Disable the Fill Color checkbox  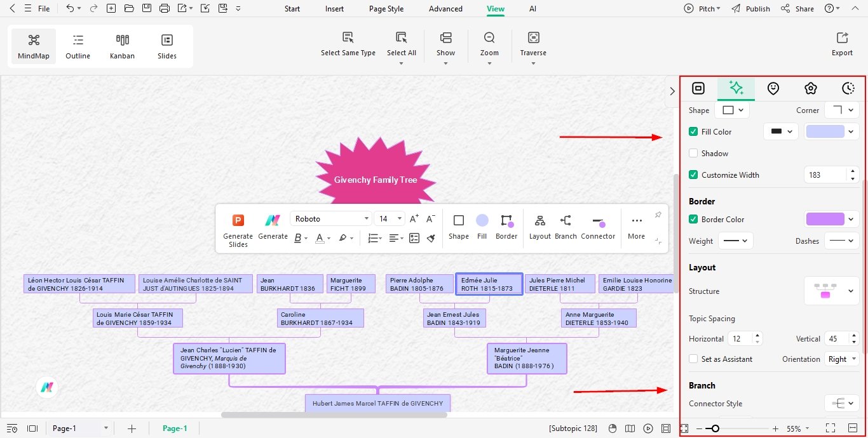point(693,131)
